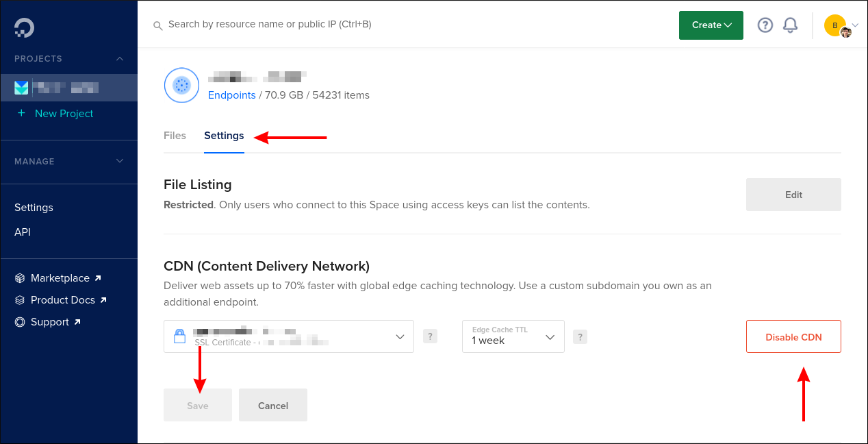Open notifications via the bell icon
This screenshot has width=868, height=444.
pyautogui.click(x=790, y=25)
